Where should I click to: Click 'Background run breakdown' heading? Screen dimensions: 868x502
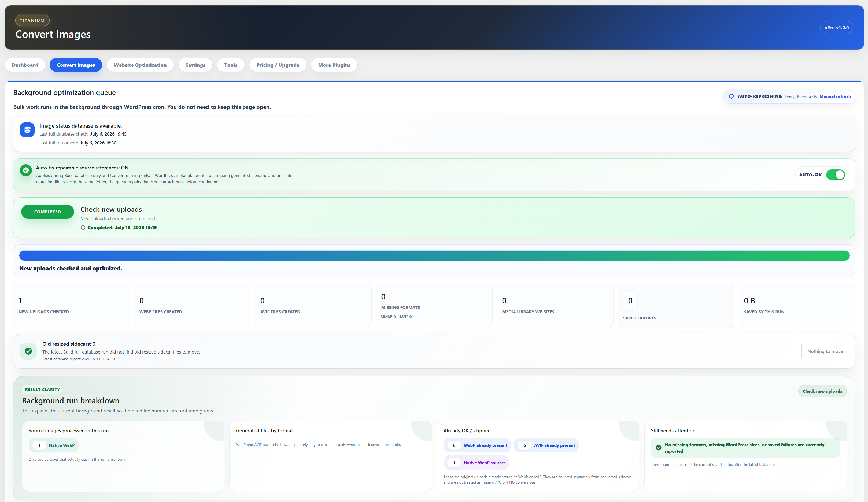coord(71,401)
